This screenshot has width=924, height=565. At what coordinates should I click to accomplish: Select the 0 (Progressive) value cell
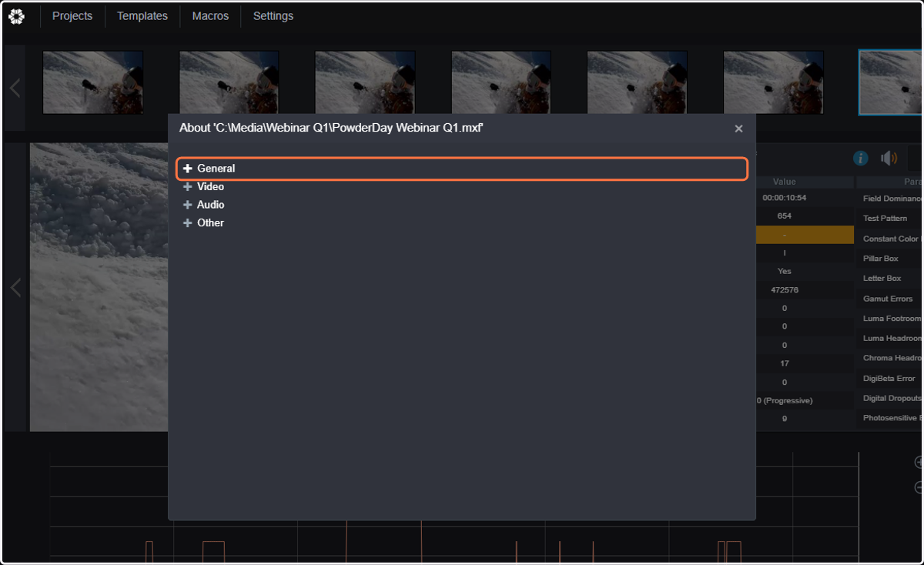click(785, 401)
